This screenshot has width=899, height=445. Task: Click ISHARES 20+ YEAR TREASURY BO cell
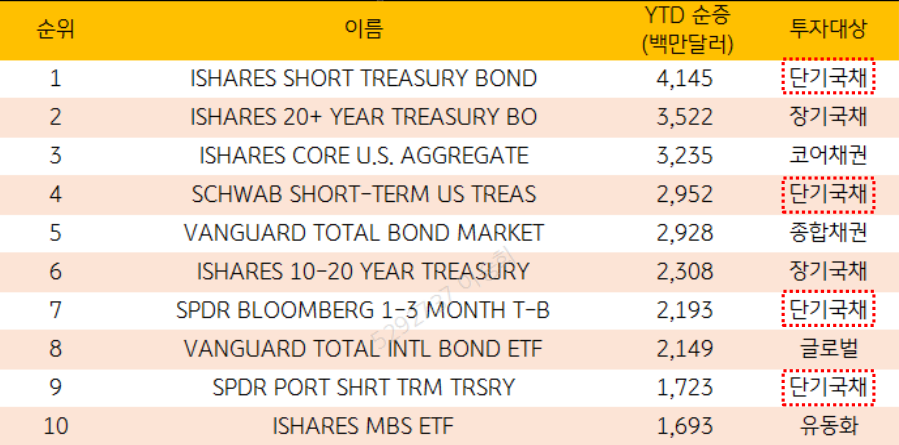[x=363, y=117]
